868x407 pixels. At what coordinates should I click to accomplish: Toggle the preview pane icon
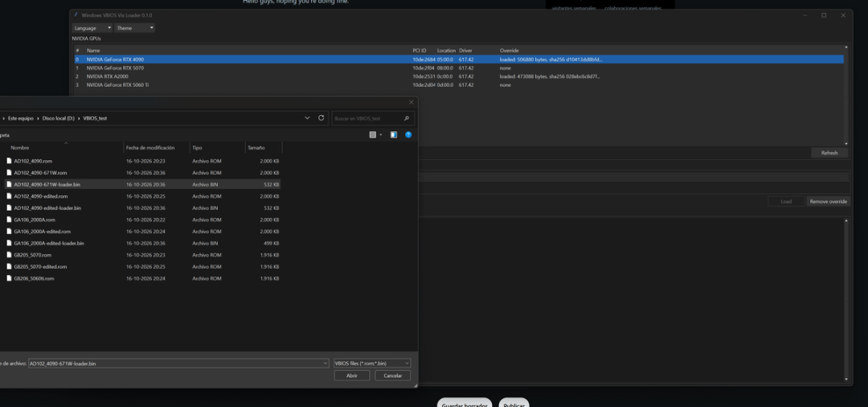[394, 134]
